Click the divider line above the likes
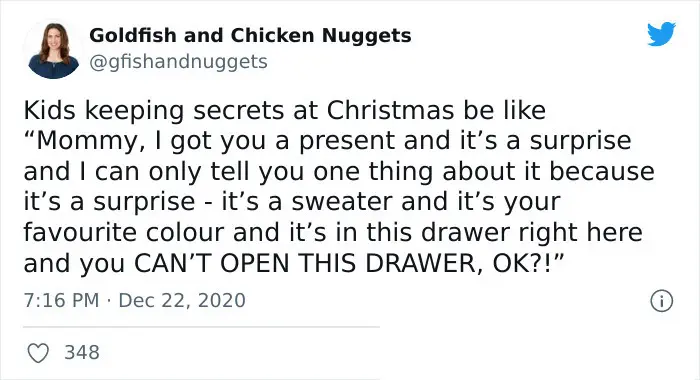The height and width of the screenshot is (380, 700). click(201, 327)
